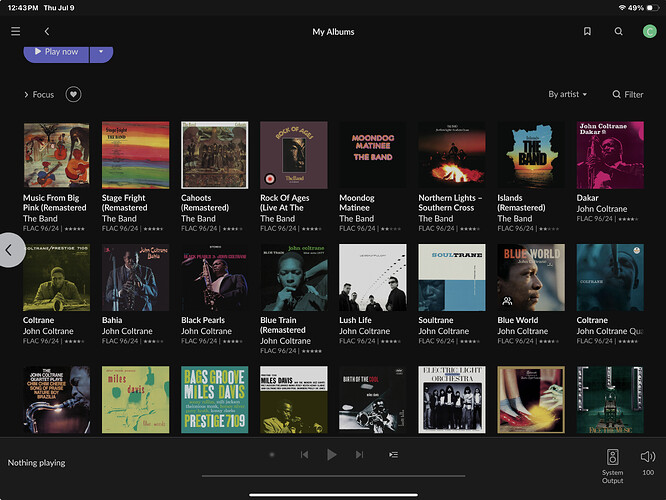Select the System Output zone icon

[612, 457]
